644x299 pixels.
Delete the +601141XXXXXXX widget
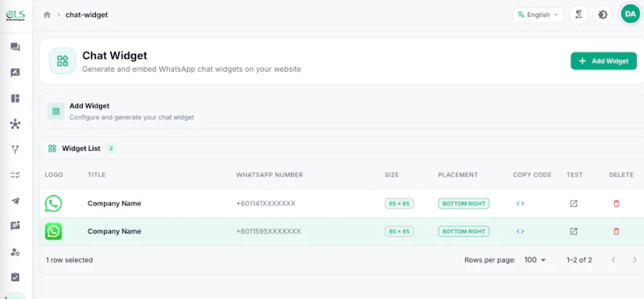[x=616, y=204]
